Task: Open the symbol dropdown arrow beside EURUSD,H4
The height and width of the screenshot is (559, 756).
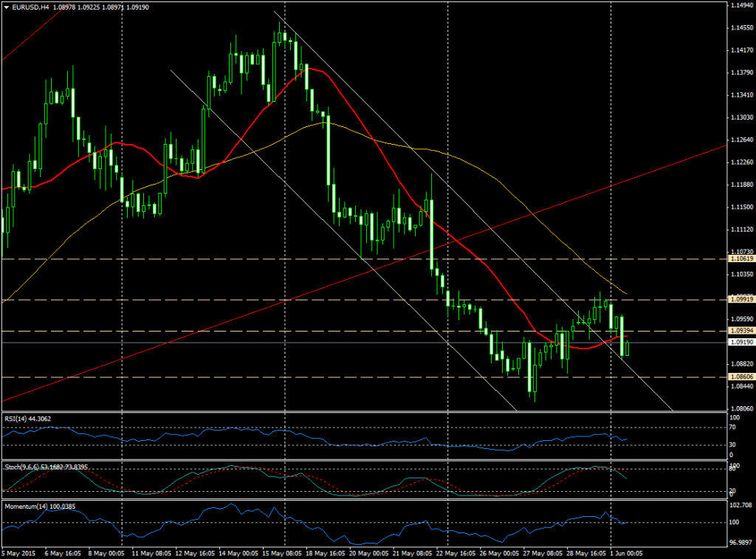Action: [7, 6]
